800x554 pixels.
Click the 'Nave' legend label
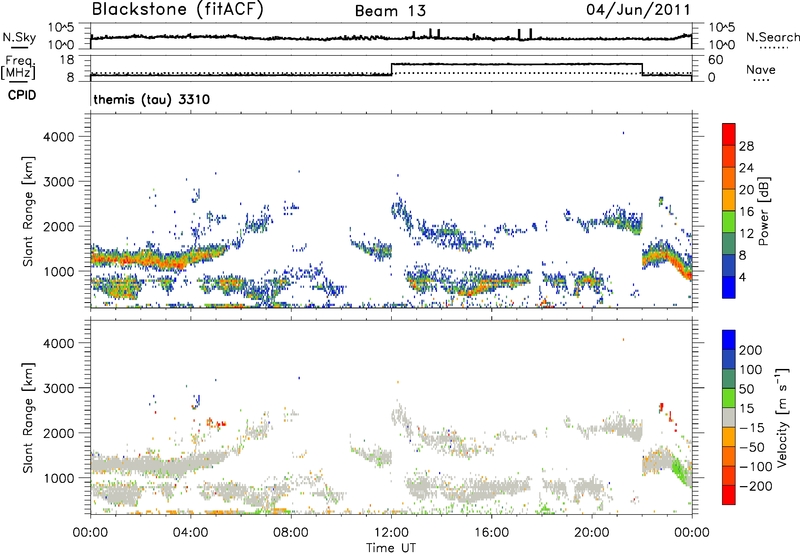(x=761, y=70)
